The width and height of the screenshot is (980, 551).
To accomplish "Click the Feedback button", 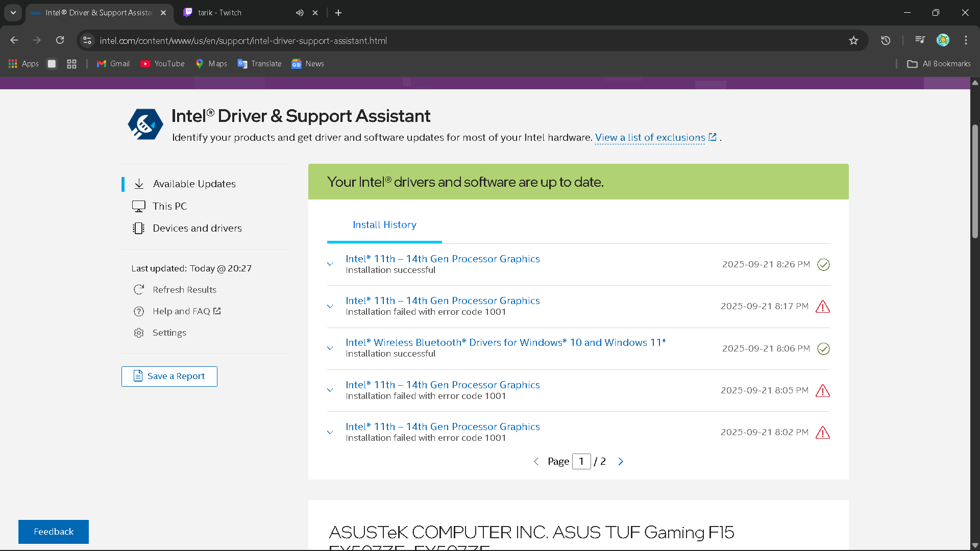I will click(54, 532).
